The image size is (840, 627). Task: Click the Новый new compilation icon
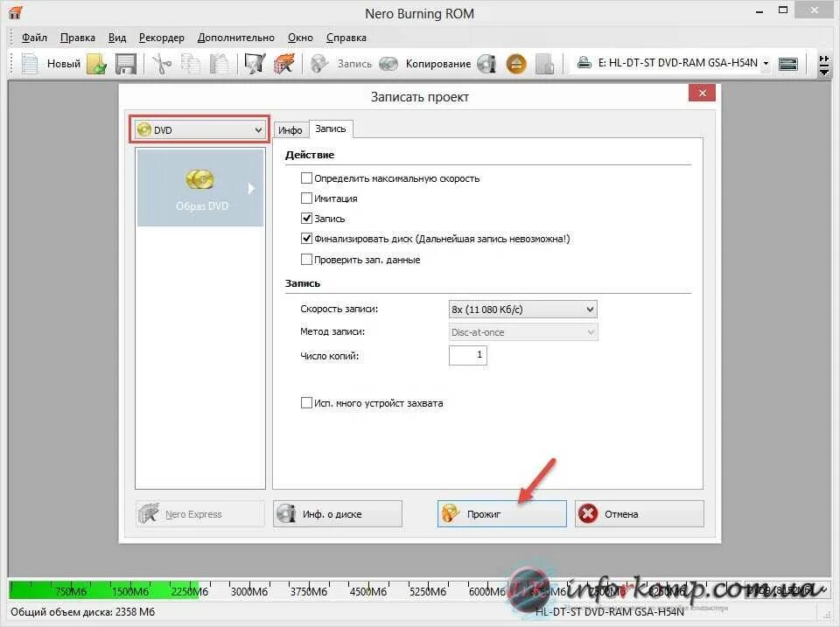click(x=30, y=64)
